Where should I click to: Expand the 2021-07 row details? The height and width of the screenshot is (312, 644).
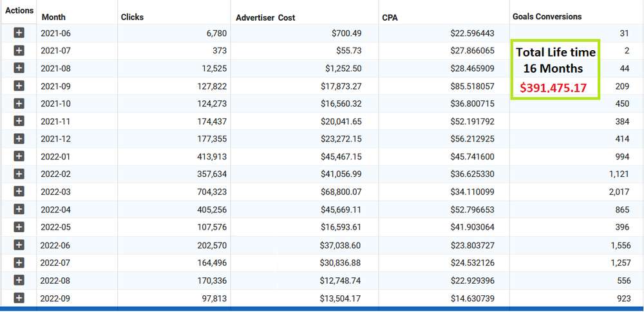point(19,50)
